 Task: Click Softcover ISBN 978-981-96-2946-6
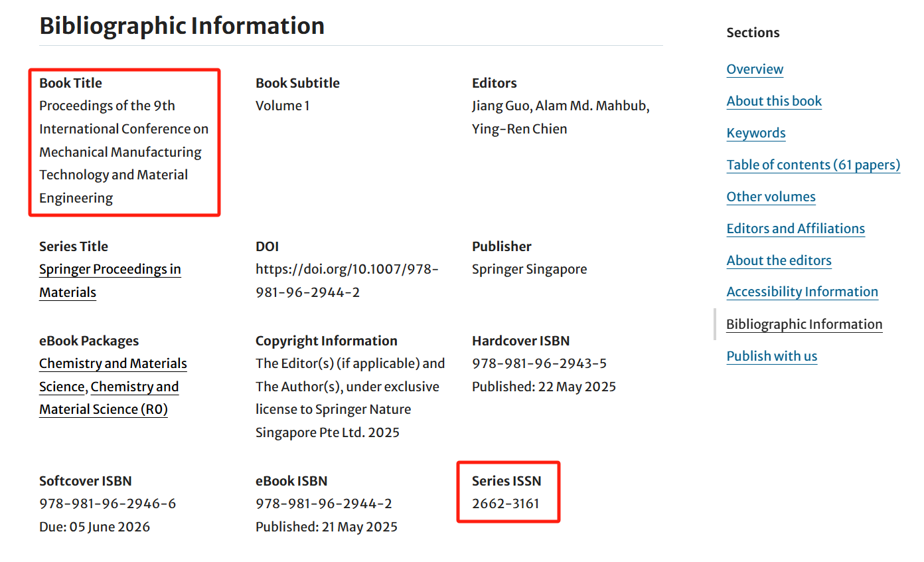click(x=108, y=504)
